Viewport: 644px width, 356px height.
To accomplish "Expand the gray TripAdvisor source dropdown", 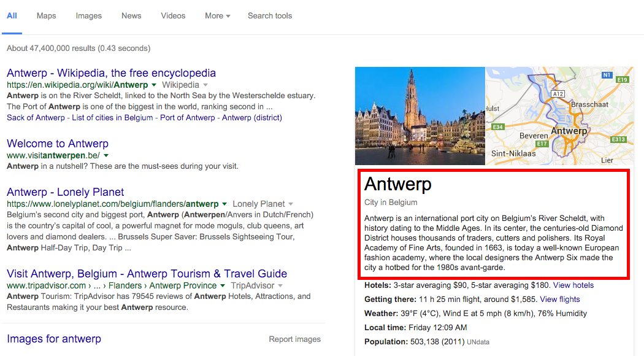I will [280, 285].
